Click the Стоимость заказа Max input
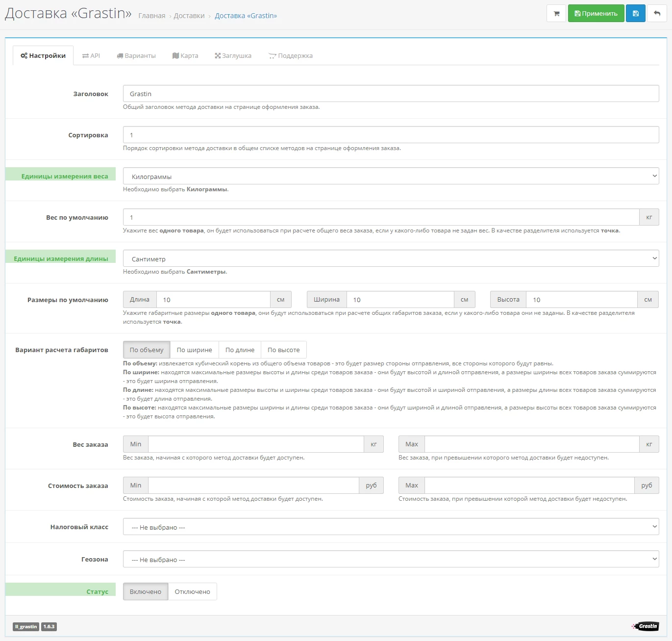The height and width of the screenshot is (641, 672). click(x=530, y=485)
